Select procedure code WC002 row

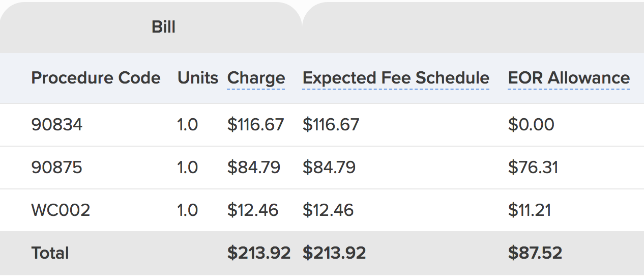[61, 210]
